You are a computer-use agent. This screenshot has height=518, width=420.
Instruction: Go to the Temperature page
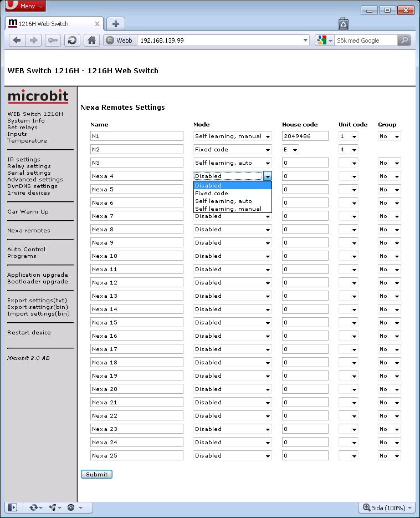tap(27, 140)
